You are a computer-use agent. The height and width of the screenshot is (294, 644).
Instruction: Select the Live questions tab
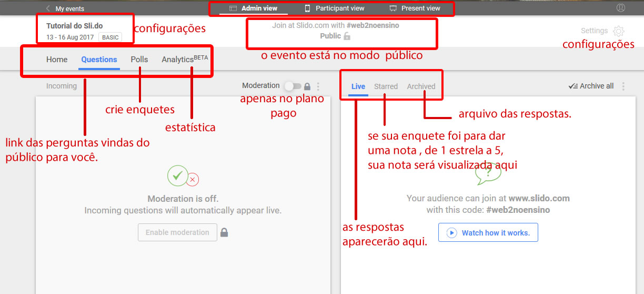(x=358, y=86)
